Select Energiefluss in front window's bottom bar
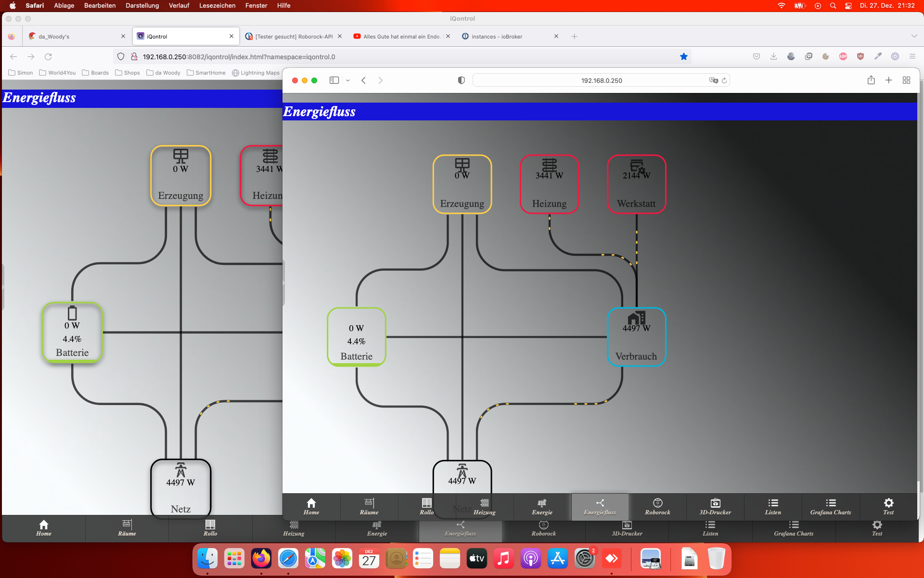924x578 pixels. pyautogui.click(x=600, y=507)
